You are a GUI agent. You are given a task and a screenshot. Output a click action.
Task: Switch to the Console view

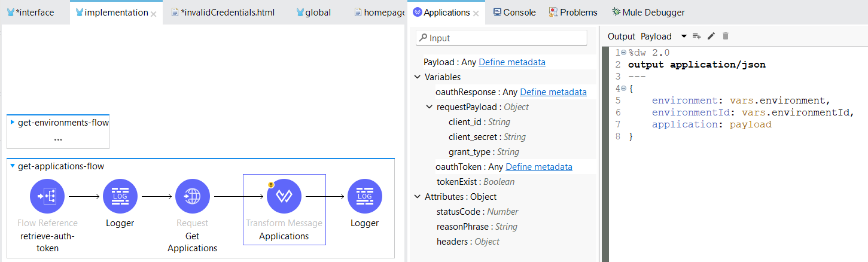click(514, 12)
